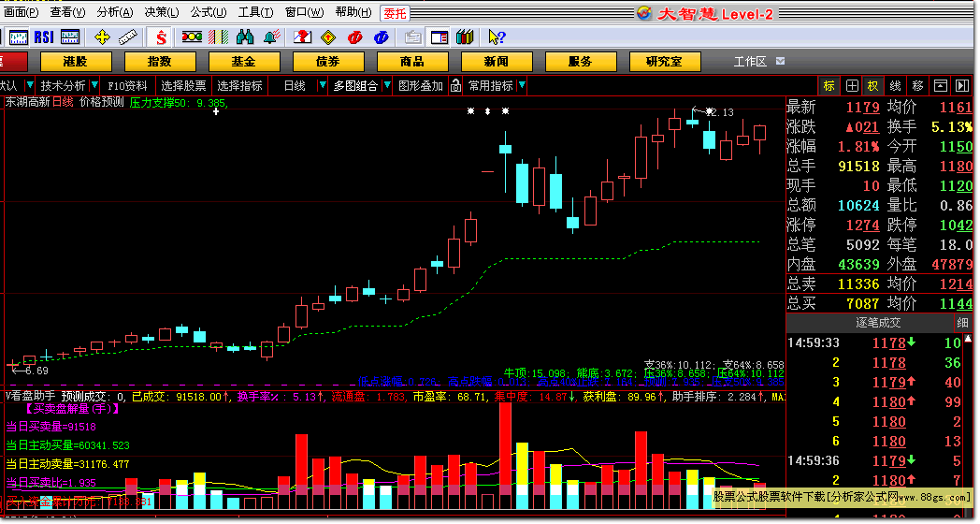Toggle the info side panel window icon
Image resolution: width=980 pixels, height=524 pixels.
[440, 37]
